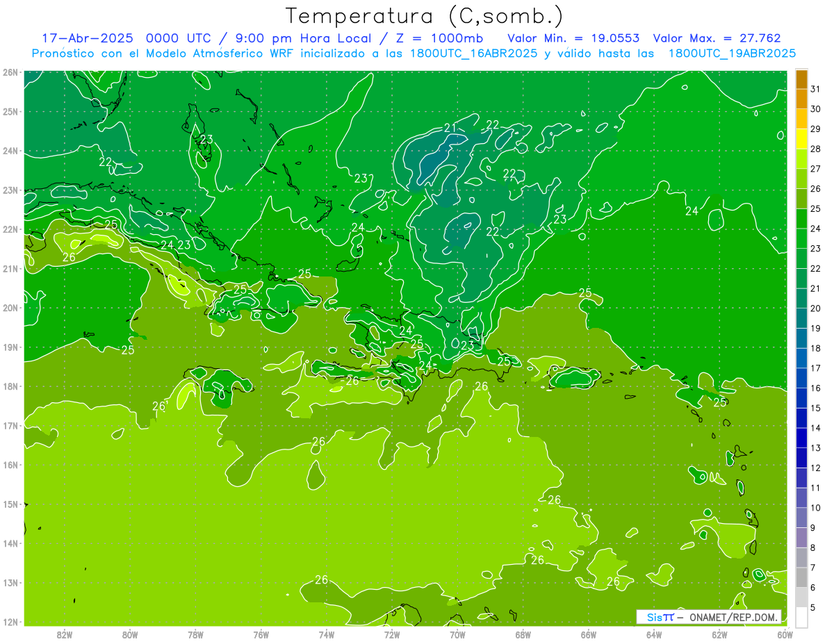
Task: Click the yellow legend band between 28 and 29
Action: [x=801, y=139]
